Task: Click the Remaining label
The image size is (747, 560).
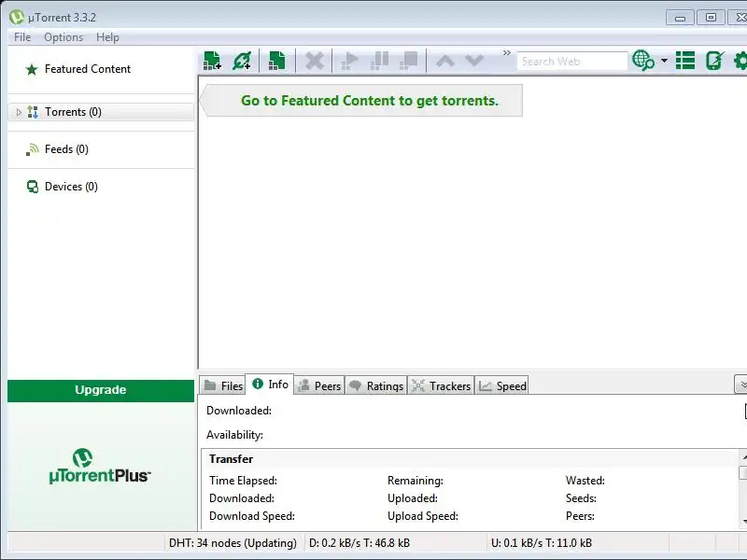Action: coord(415,481)
